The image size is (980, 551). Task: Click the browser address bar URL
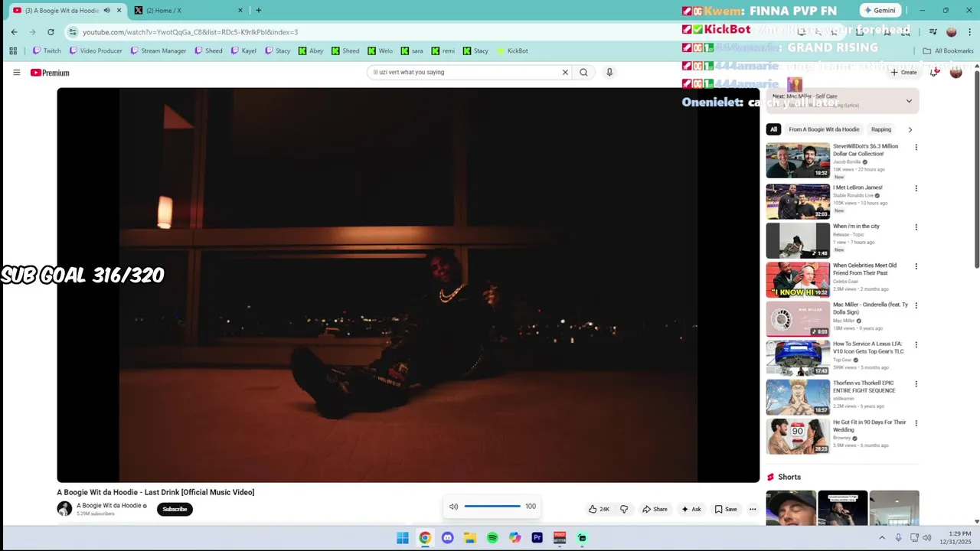pos(190,32)
